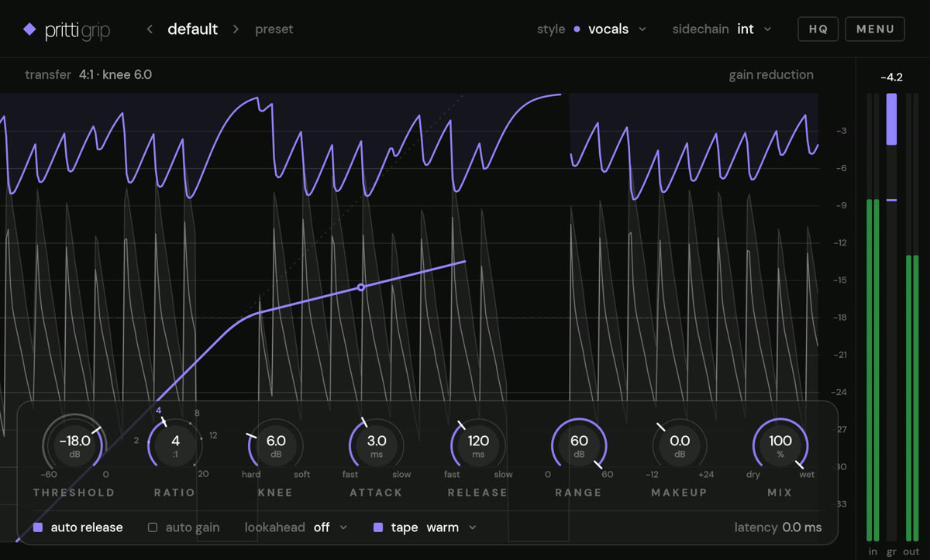Disable the auto release checkbox
The width and height of the screenshot is (930, 560).
coord(38,527)
